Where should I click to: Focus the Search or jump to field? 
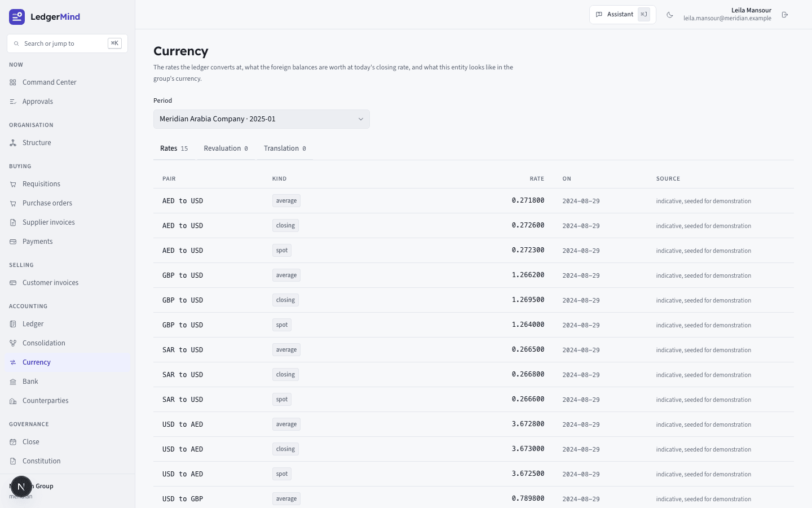coord(67,43)
